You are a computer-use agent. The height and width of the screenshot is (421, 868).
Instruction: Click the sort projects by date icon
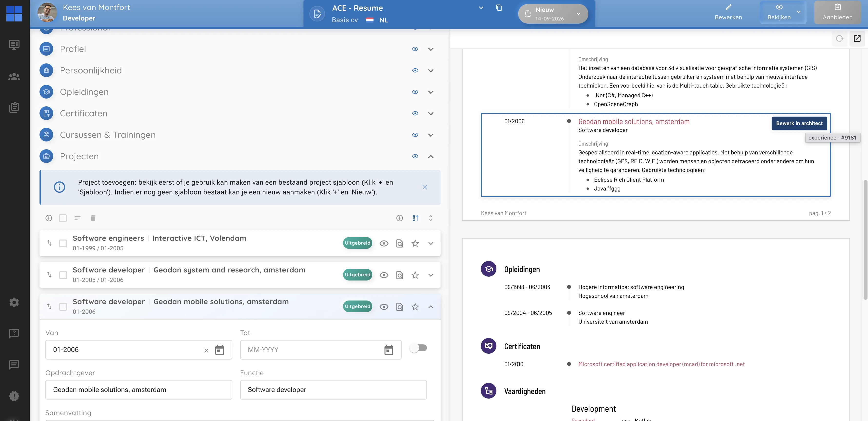[x=415, y=218]
